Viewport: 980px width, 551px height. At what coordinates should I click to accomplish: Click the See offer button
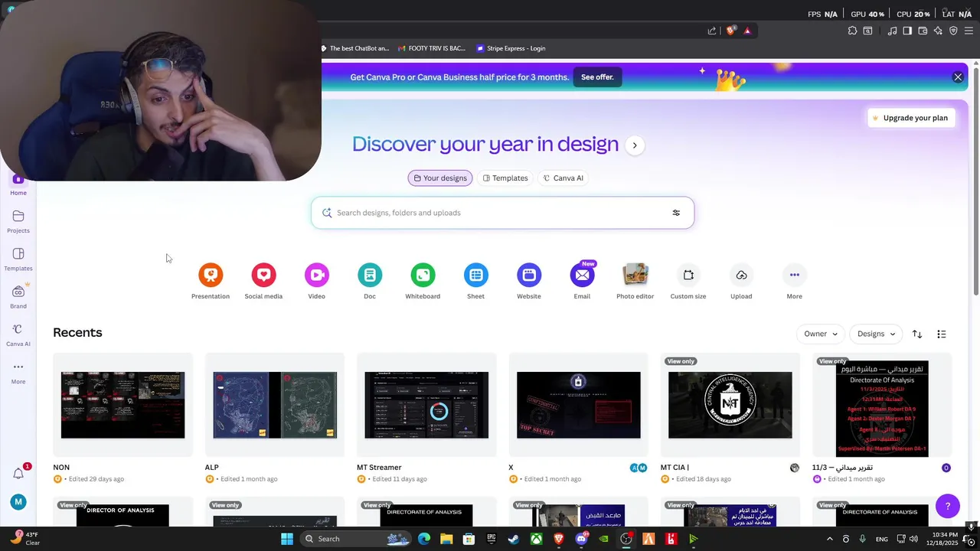click(597, 77)
